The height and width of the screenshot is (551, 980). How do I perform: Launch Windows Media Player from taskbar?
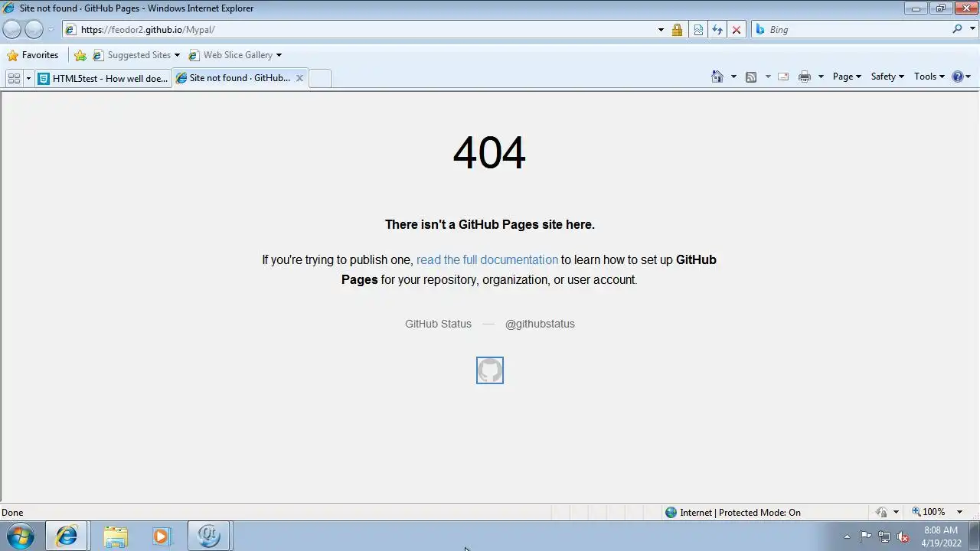tap(162, 536)
